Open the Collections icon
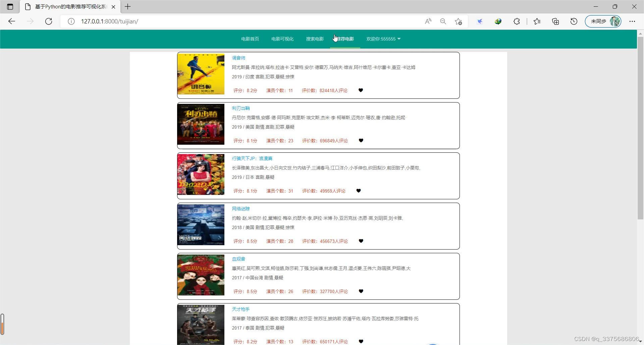 coord(555,21)
